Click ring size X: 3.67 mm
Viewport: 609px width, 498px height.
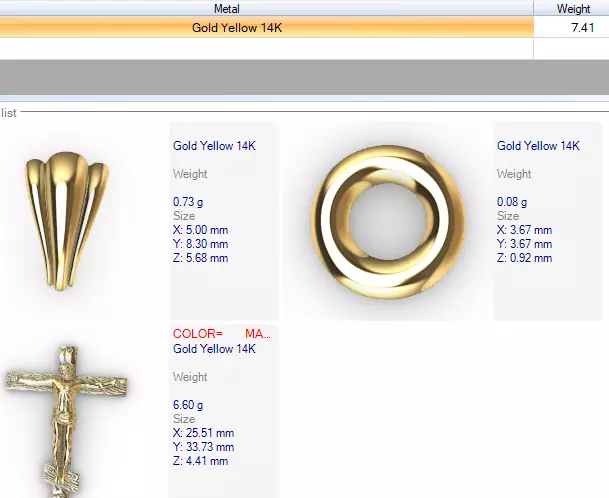524,230
